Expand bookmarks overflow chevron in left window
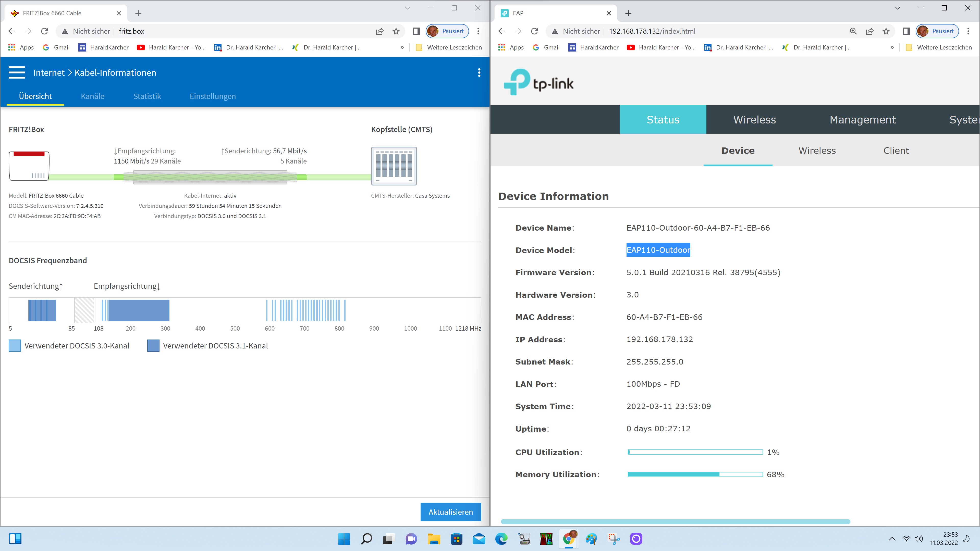Viewport: 980px width, 551px height. pyautogui.click(x=402, y=47)
